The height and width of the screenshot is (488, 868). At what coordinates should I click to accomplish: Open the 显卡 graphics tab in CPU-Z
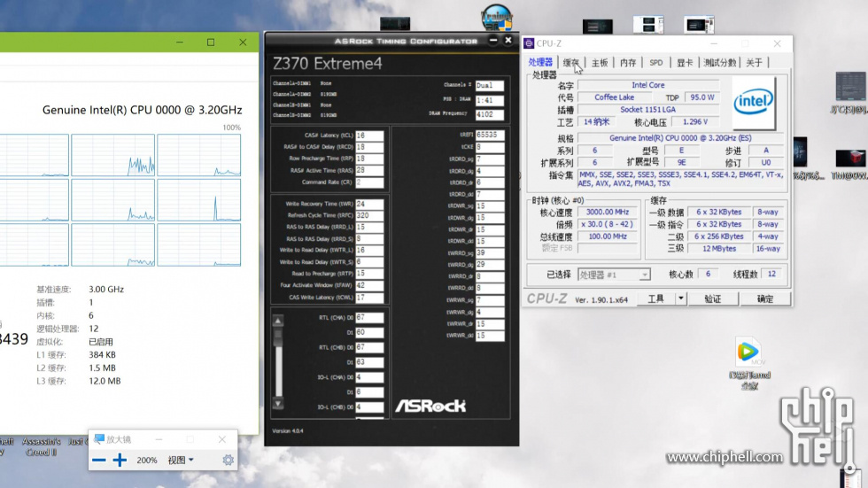click(x=685, y=63)
